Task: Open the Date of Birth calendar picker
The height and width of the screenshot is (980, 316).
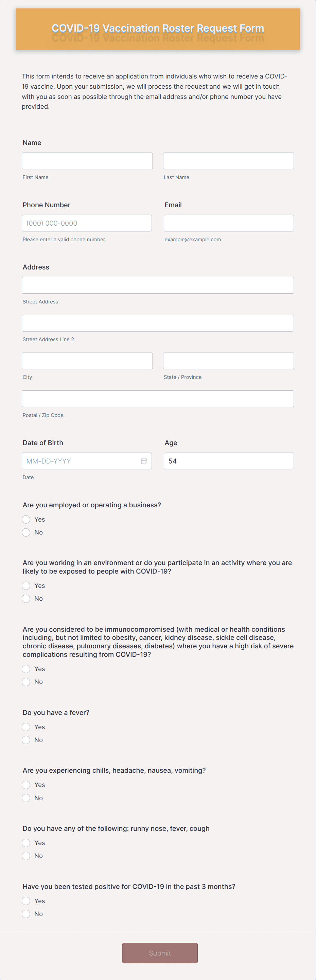Action: coord(144,461)
